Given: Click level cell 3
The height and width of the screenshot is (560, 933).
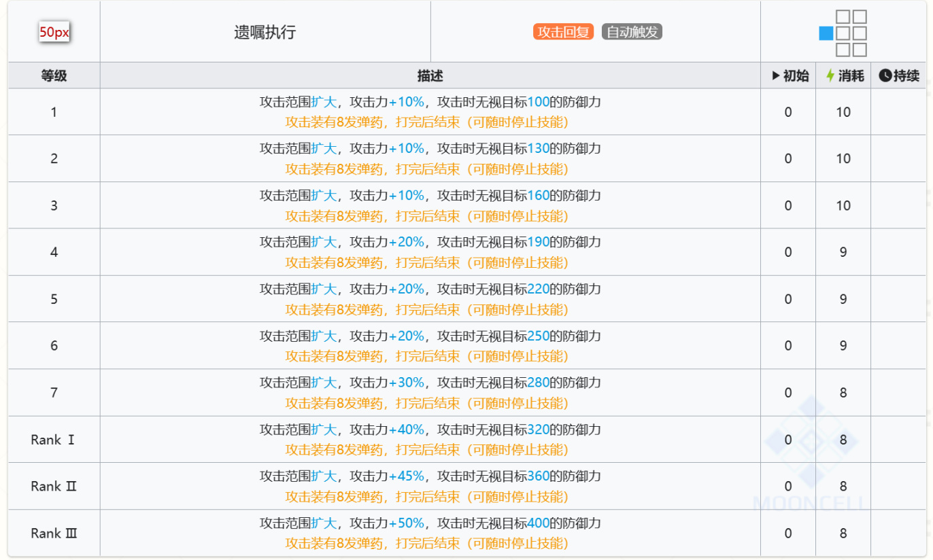Looking at the screenshot, I should (54, 205).
